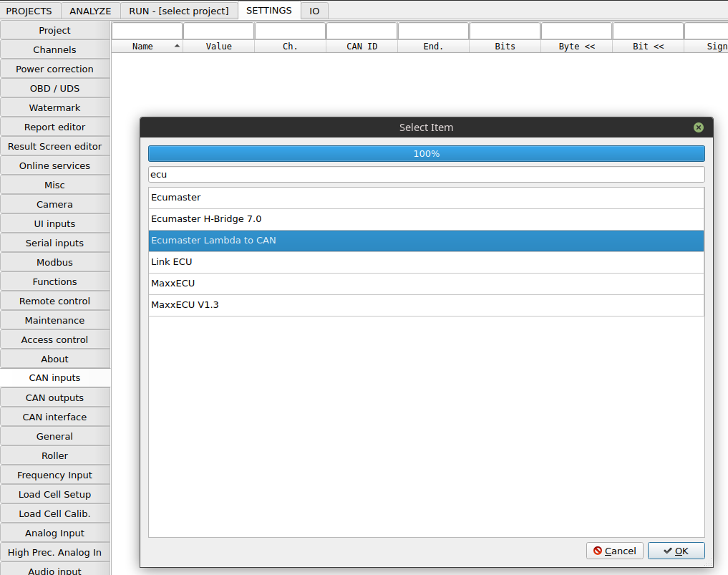Viewport: 728px width, 575px height.
Task: Choose the MaxxECU list entry
Action: pos(426,284)
